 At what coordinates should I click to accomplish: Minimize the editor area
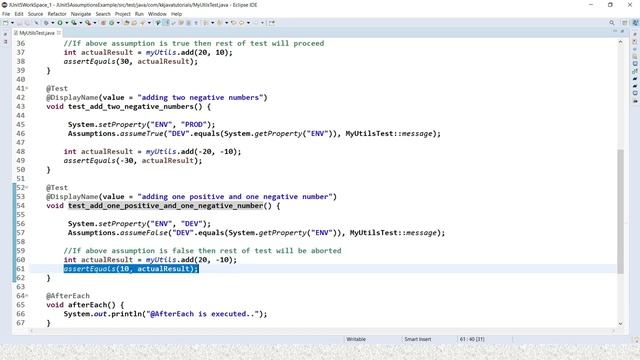click(x=615, y=31)
